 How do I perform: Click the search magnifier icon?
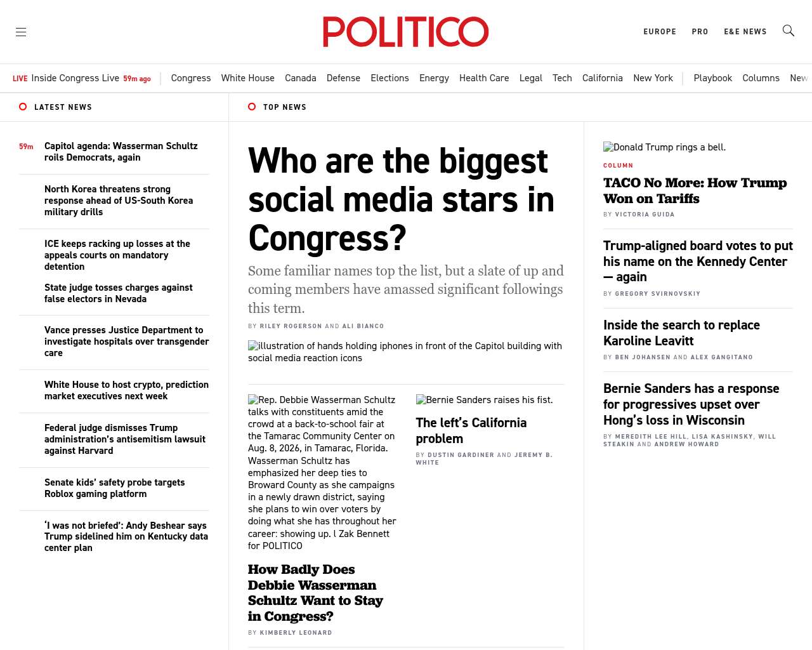pos(789,30)
